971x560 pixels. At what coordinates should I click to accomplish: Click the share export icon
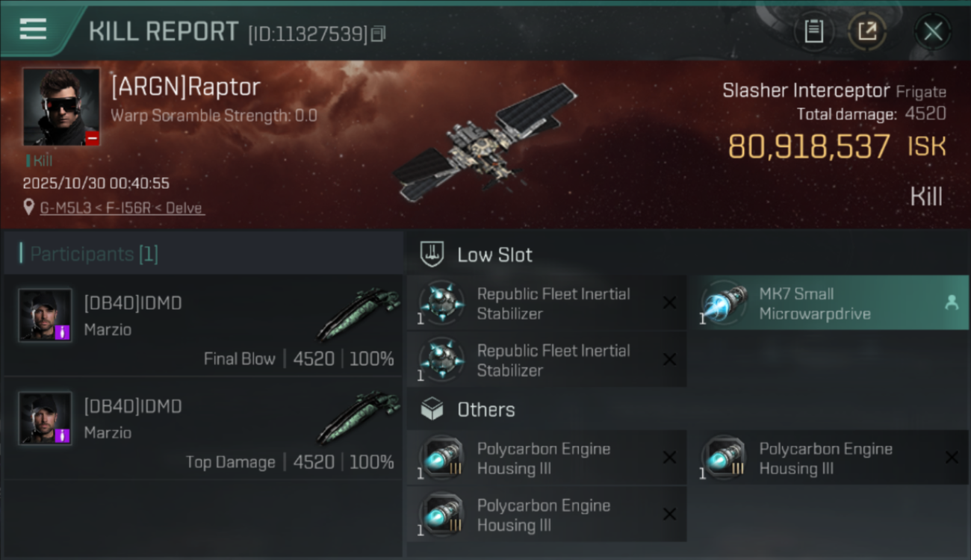click(866, 31)
